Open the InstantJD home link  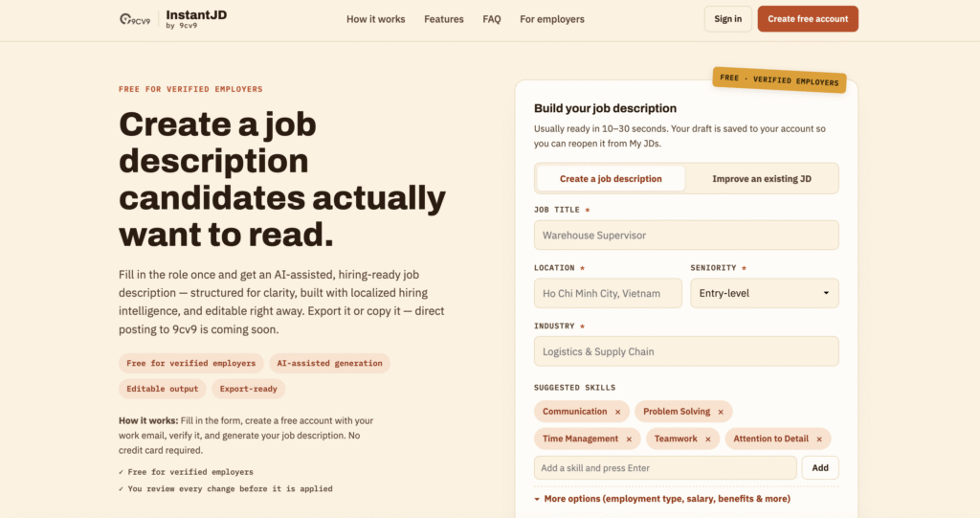[x=195, y=19]
